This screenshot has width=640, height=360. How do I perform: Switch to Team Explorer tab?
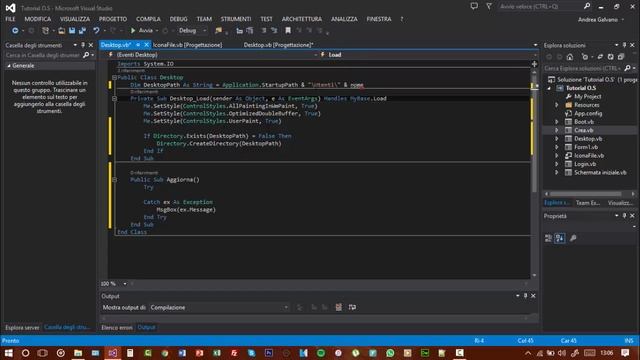click(588, 203)
